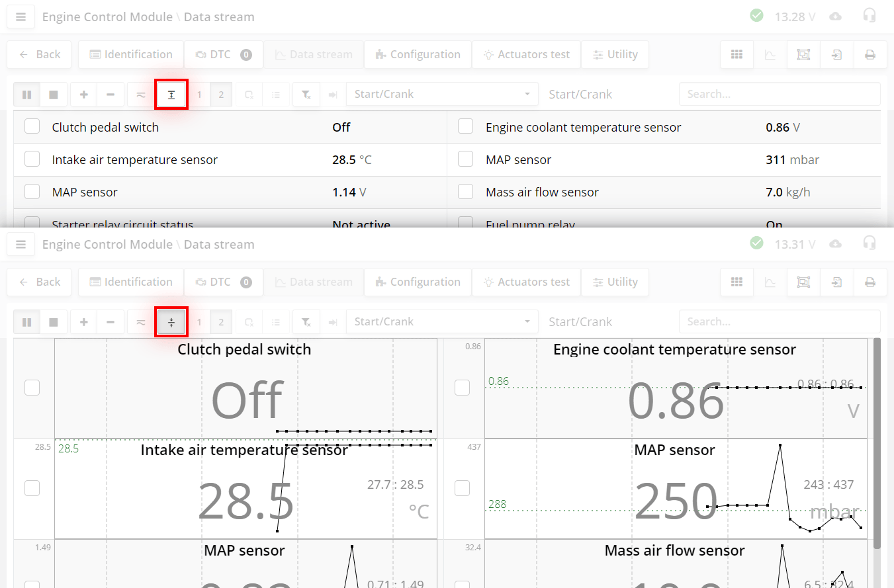Open hamburger menu beside the 13.28 V title bar
894x588 pixels.
pyautogui.click(x=21, y=17)
